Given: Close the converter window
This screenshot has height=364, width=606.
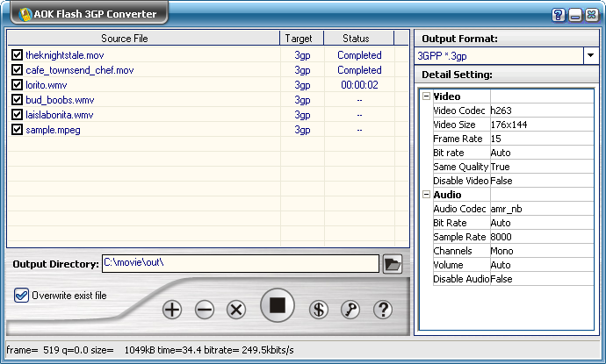Looking at the screenshot, I should pyautogui.click(x=592, y=15).
